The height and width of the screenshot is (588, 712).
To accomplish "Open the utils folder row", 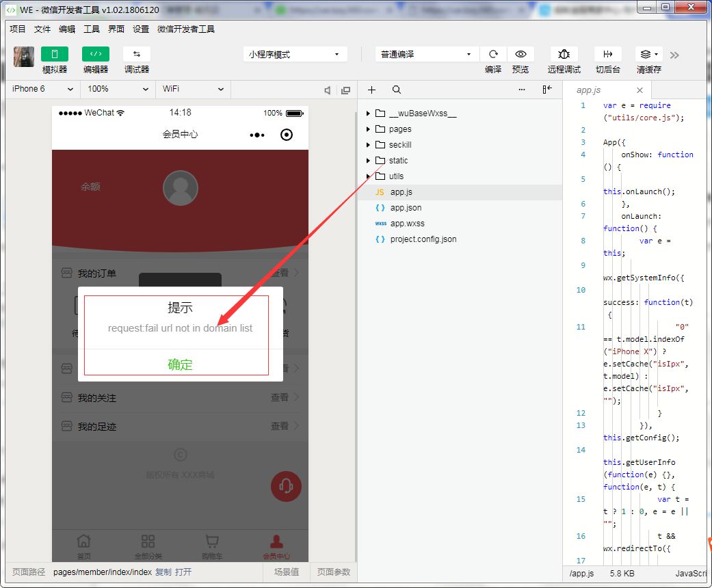I will click(x=460, y=176).
